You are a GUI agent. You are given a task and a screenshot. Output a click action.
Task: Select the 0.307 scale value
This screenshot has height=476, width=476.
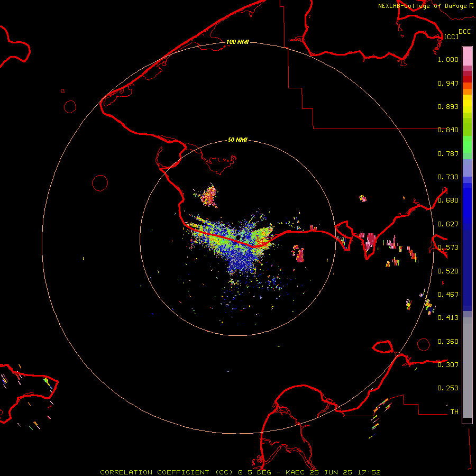click(448, 365)
